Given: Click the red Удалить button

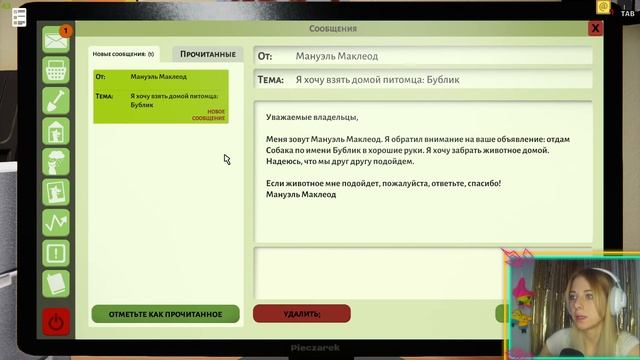Looking at the screenshot, I should point(302,313).
